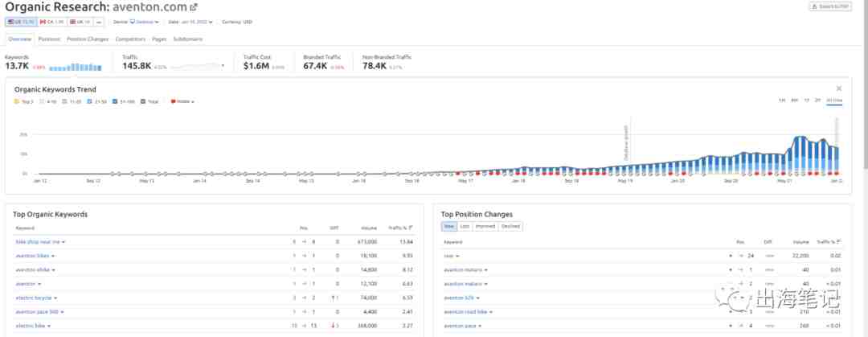The image size is (868, 337).
Task: Sort Top Position Changes by Traffic %
Action: [829, 241]
